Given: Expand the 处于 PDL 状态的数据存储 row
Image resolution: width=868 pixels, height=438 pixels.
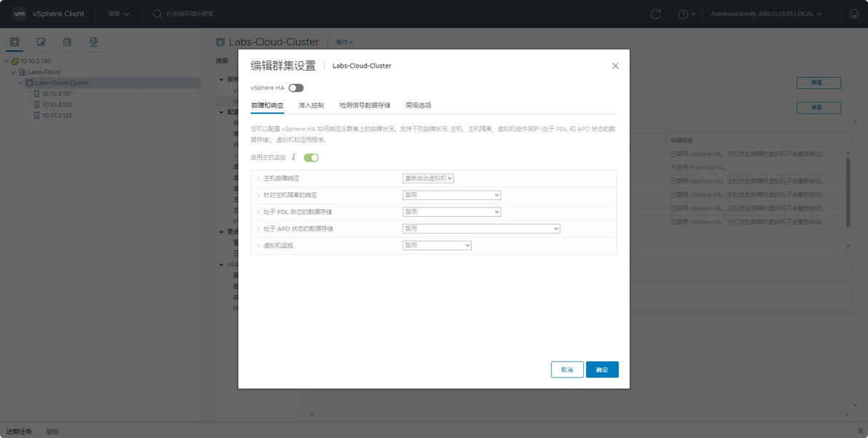Looking at the screenshot, I should tap(259, 212).
